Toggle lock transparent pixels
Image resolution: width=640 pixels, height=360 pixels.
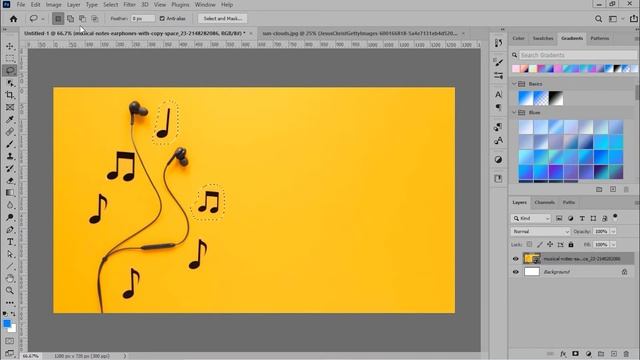pos(529,244)
